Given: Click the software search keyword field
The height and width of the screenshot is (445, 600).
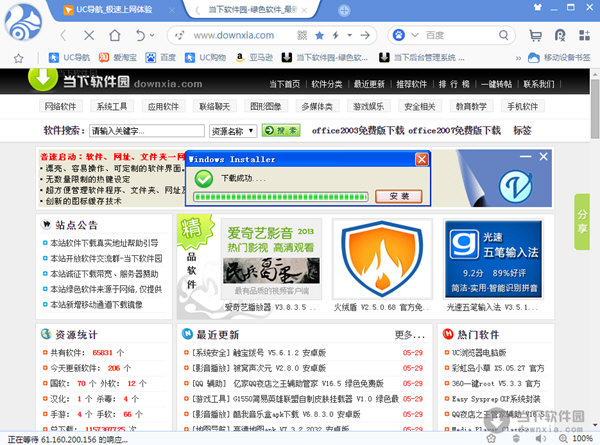Looking at the screenshot, I should [147, 131].
